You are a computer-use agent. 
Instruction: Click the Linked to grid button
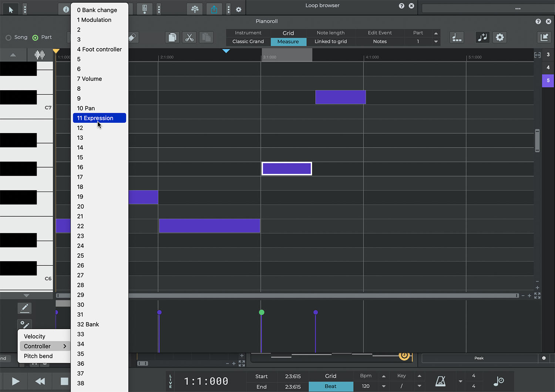click(330, 41)
